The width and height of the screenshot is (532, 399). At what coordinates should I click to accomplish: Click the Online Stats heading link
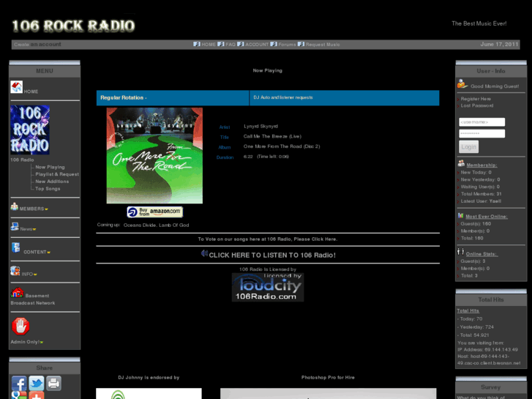pyautogui.click(x=482, y=254)
